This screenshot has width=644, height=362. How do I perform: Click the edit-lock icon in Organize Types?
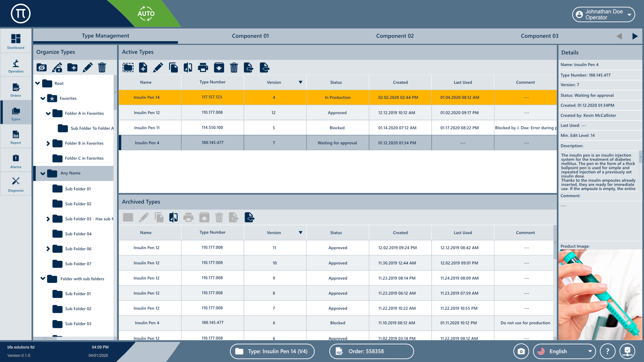(57, 68)
